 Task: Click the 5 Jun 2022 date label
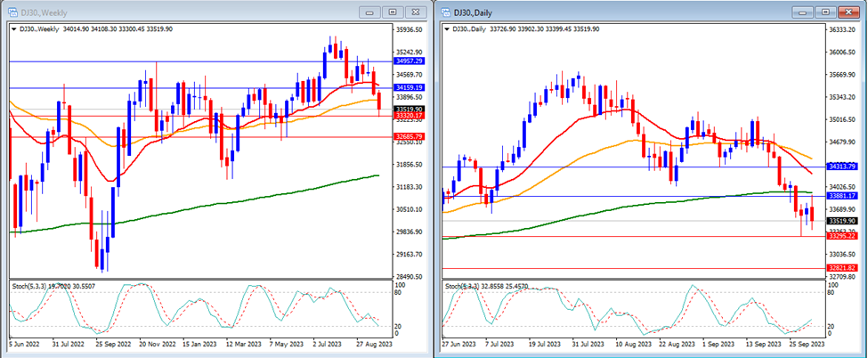pos(26,344)
